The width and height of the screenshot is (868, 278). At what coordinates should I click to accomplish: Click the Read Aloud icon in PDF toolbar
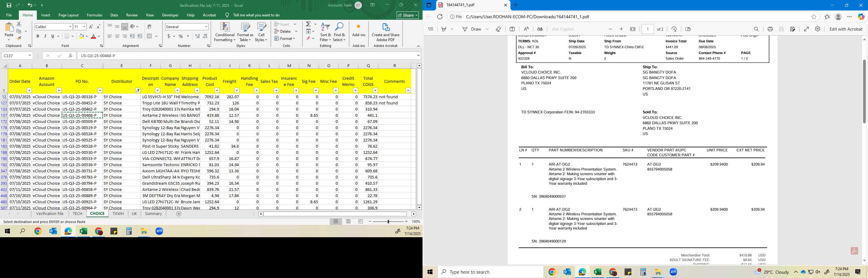click(526, 29)
